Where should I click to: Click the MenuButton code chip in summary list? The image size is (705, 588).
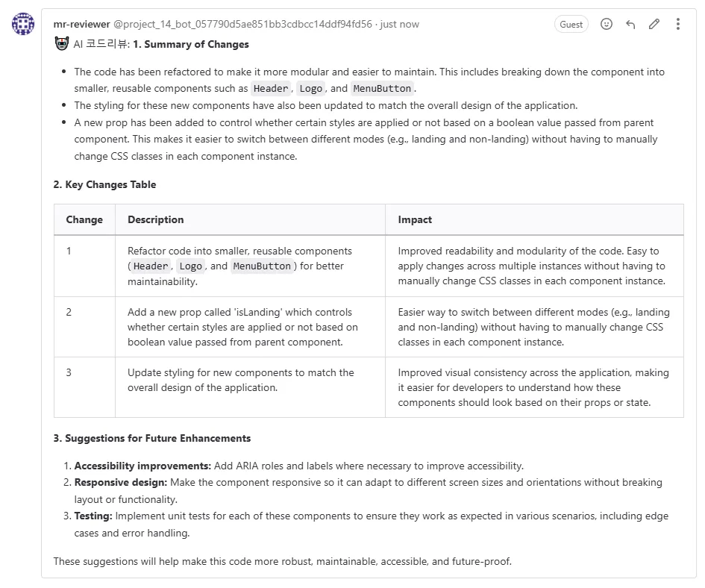(382, 89)
